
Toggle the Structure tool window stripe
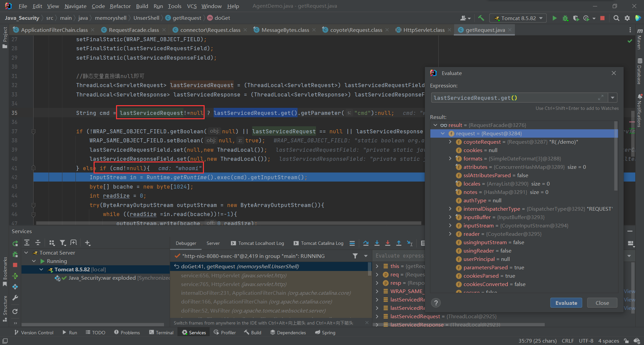click(5, 308)
